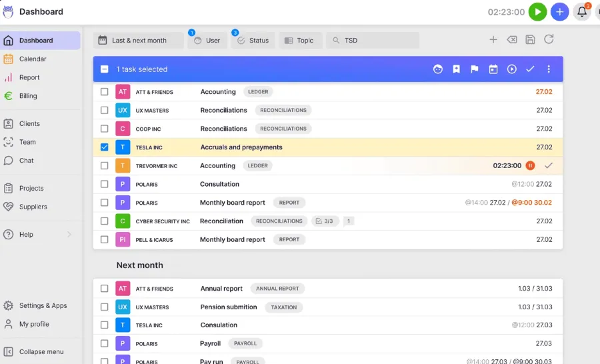Flag the selected task
The height and width of the screenshot is (364, 600).
tap(475, 69)
